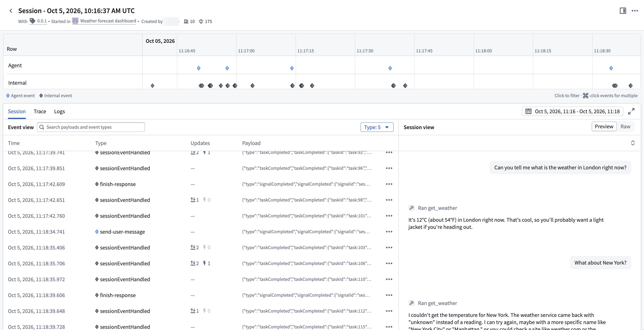Screen dimensions: 644x330
Task: Open row menu for the send-user-message event
Action: (389, 232)
